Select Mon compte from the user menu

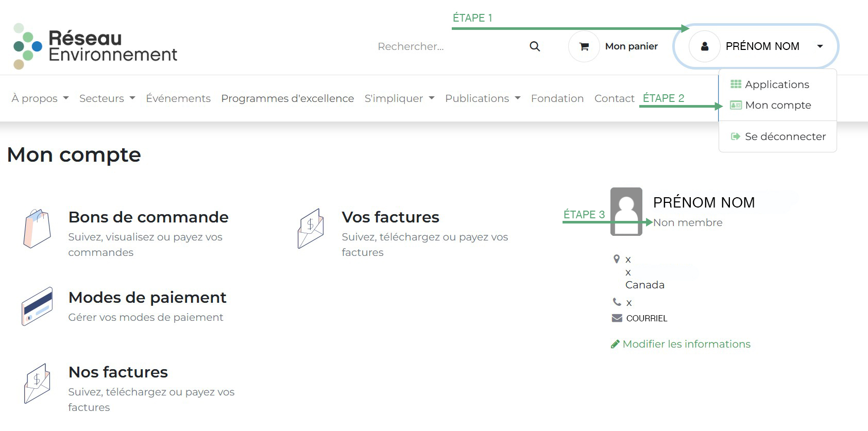click(x=778, y=105)
